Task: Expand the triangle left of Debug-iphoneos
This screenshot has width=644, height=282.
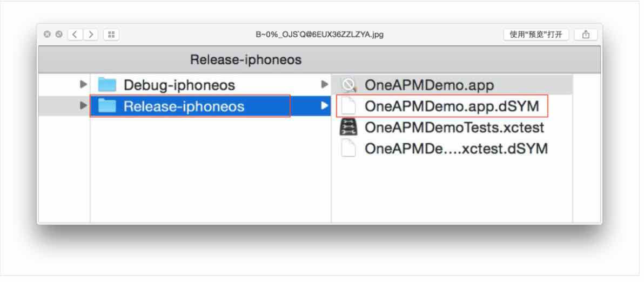Action: 83,85
